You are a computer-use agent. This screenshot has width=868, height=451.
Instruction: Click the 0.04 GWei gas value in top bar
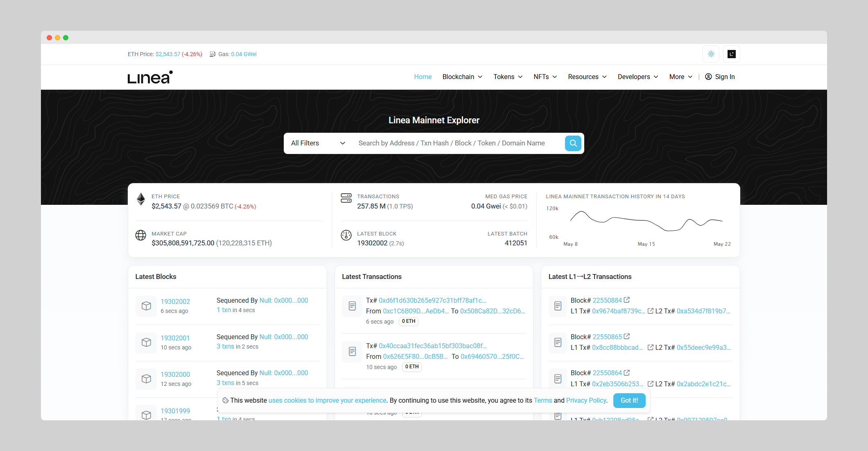244,54
